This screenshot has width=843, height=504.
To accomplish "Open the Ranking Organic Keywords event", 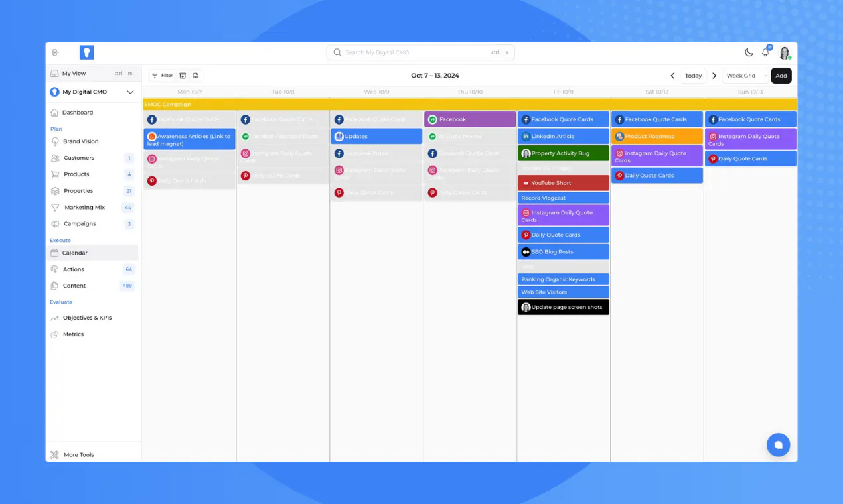I will click(564, 280).
